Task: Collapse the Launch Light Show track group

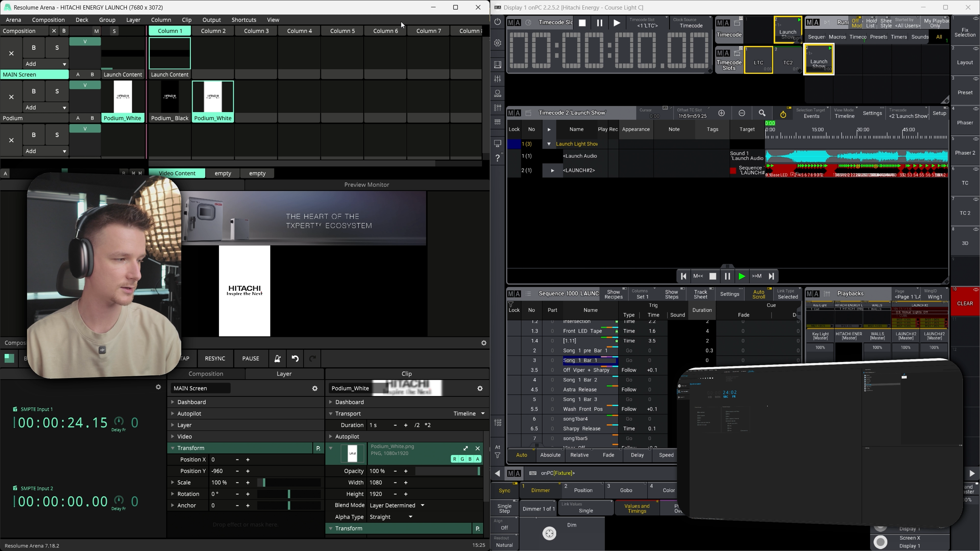Action: point(549,144)
